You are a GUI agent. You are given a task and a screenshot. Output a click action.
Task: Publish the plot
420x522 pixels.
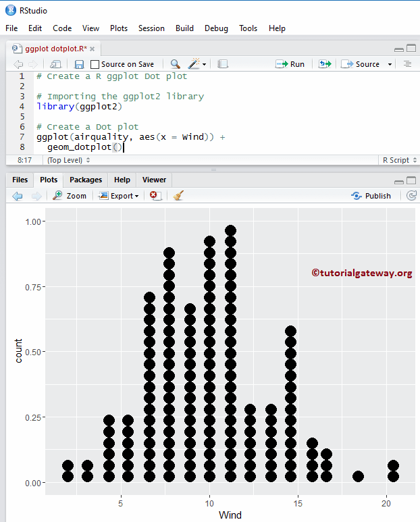371,196
